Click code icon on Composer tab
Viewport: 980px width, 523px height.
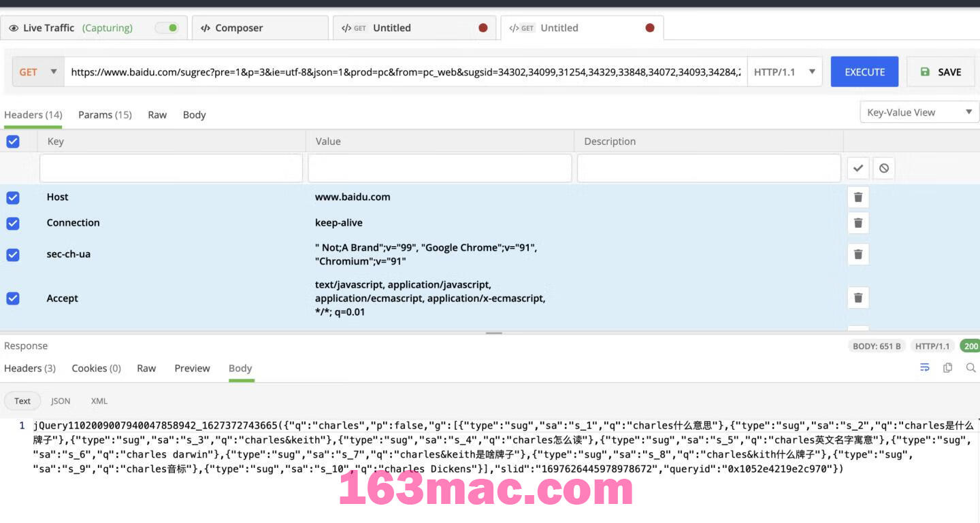pyautogui.click(x=206, y=28)
